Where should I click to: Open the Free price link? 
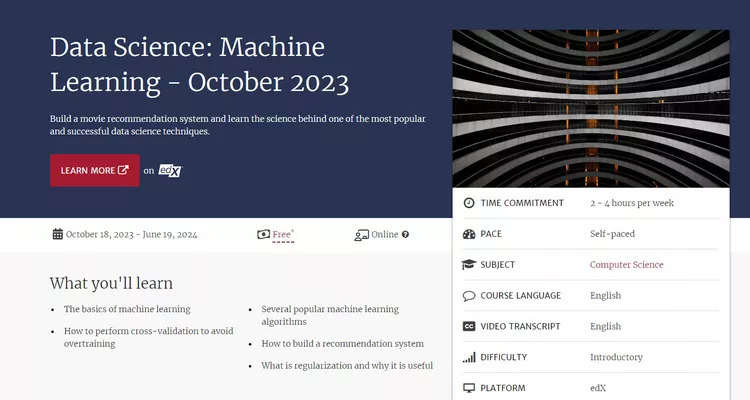(x=283, y=234)
